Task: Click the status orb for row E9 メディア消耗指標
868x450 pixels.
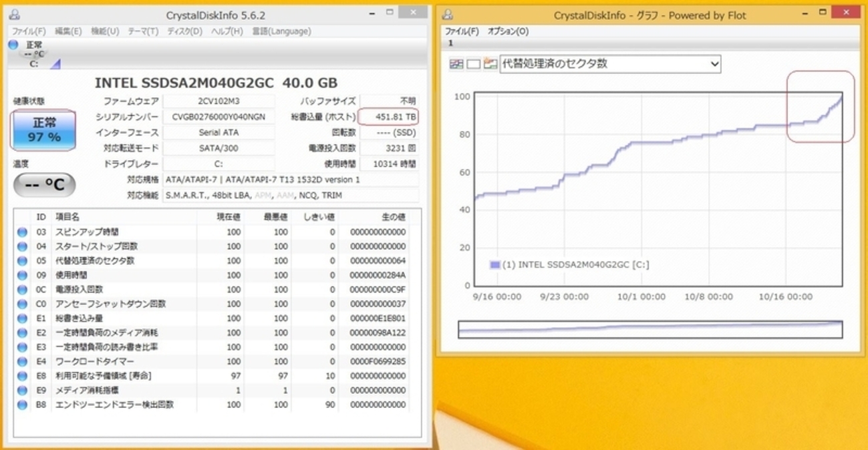Action: [x=22, y=390]
